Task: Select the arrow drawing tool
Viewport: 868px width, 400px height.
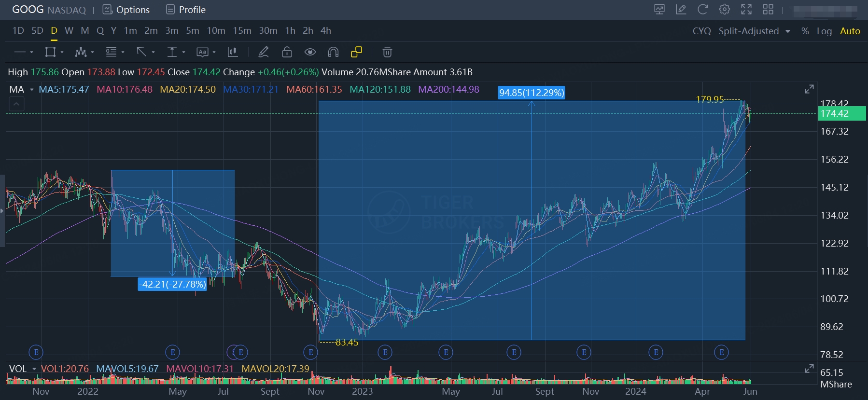Action: [141, 52]
